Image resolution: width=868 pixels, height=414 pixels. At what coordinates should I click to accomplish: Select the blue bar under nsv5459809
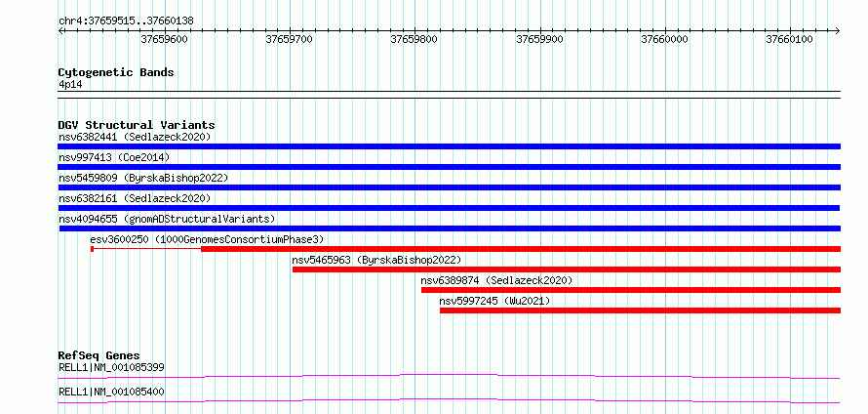(449, 187)
